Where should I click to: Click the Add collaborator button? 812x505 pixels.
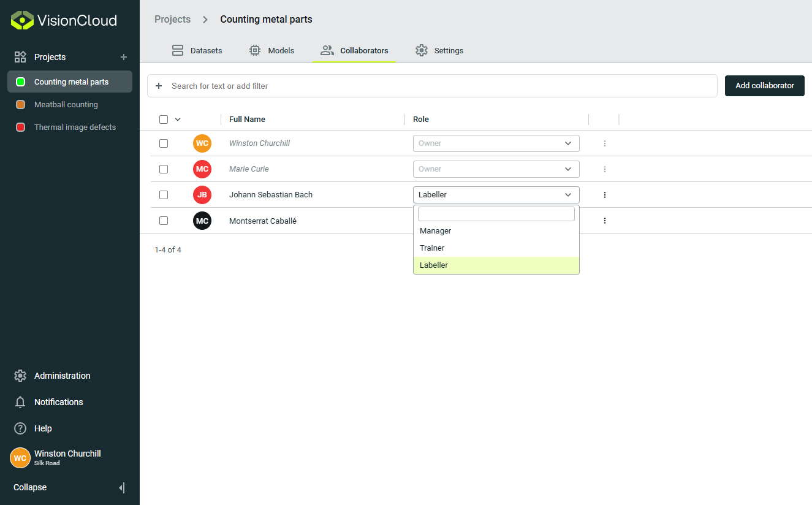point(765,86)
